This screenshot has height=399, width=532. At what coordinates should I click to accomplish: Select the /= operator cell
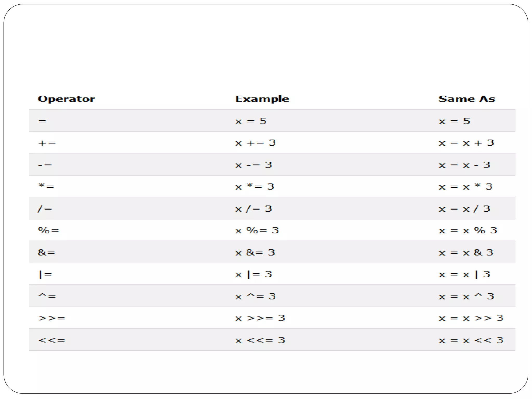tap(45, 209)
